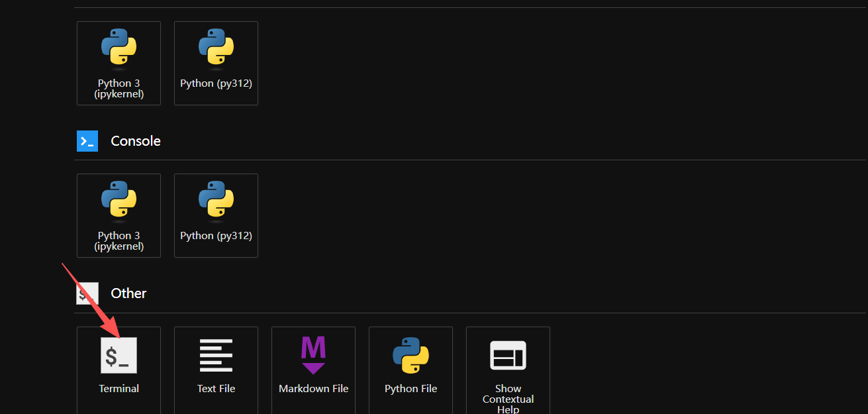
Task: Click the notebook Python (py312) label
Action: coord(216,83)
